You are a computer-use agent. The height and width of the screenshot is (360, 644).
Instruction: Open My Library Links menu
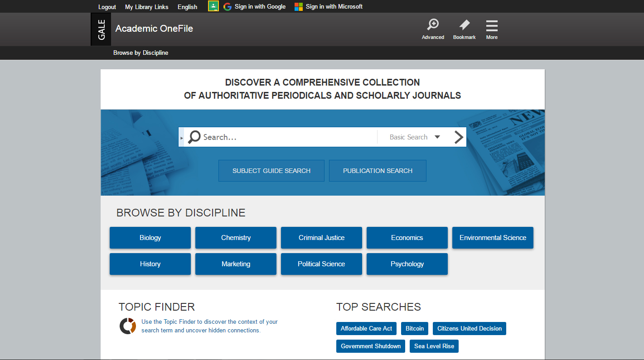pos(146,7)
